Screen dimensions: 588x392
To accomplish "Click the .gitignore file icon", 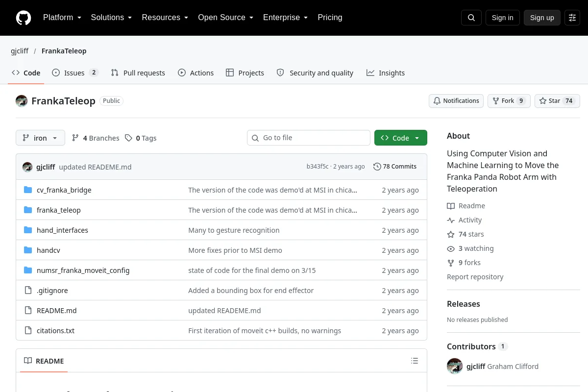I will click(x=28, y=291).
